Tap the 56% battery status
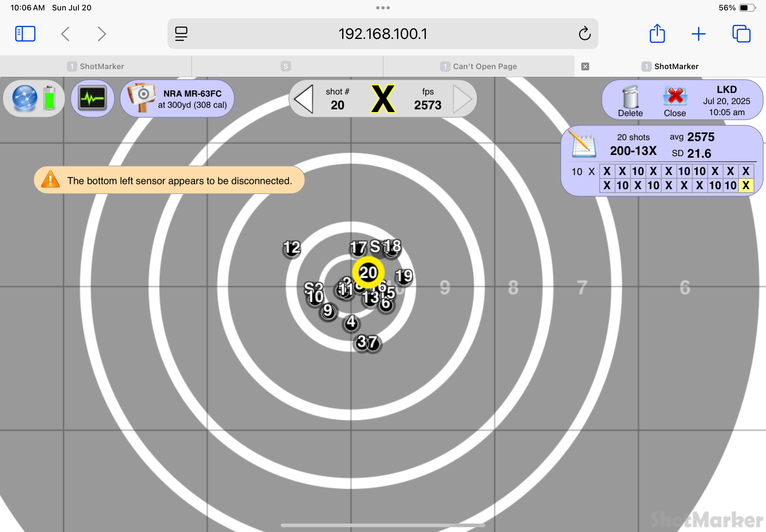Viewport: 766px width, 532px height. click(x=737, y=8)
